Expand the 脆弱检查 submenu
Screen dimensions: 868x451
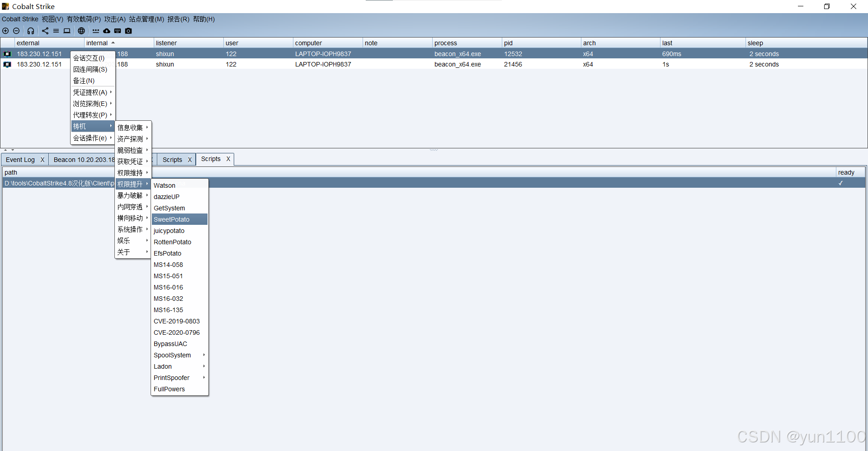click(133, 150)
